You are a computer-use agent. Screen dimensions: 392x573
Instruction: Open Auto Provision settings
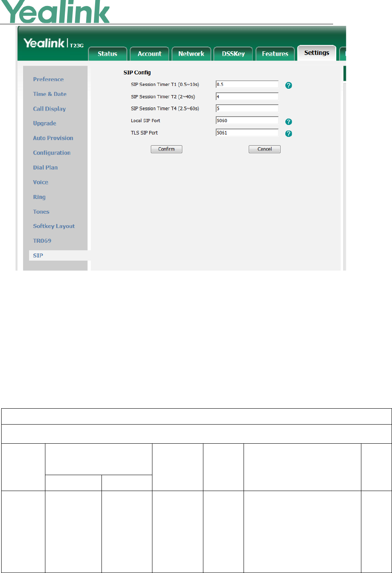53,138
